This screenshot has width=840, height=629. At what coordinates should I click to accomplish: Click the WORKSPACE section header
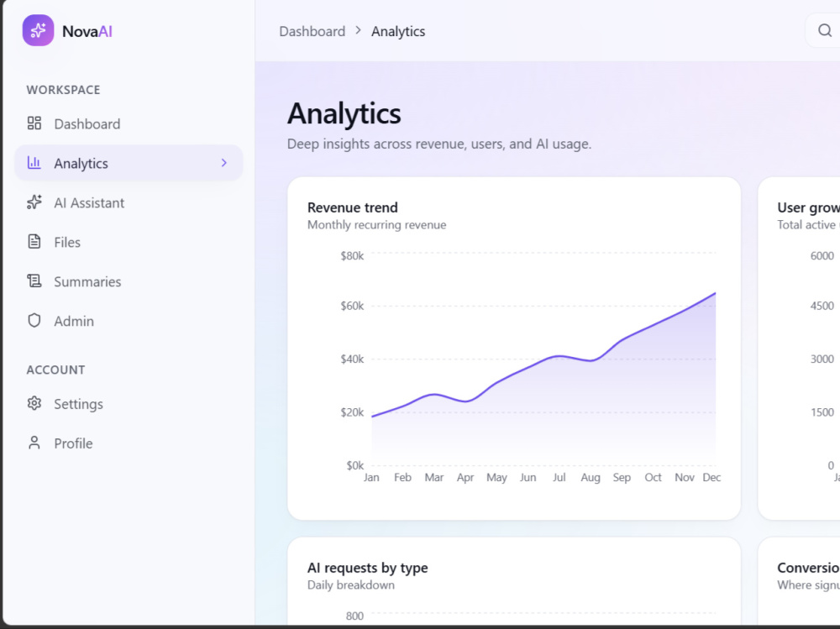(x=63, y=90)
